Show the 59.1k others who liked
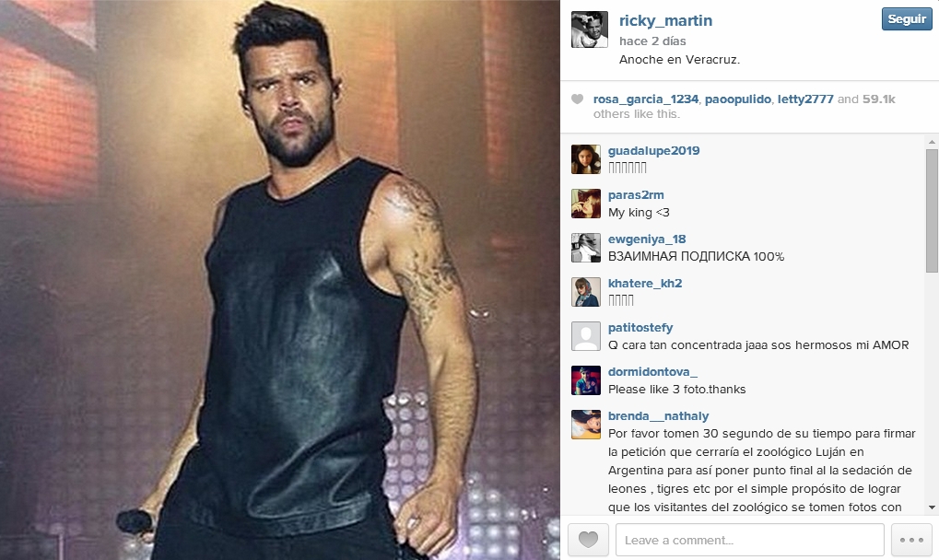Image resolution: width=939 pixels, height=560 pixels. 878,99
